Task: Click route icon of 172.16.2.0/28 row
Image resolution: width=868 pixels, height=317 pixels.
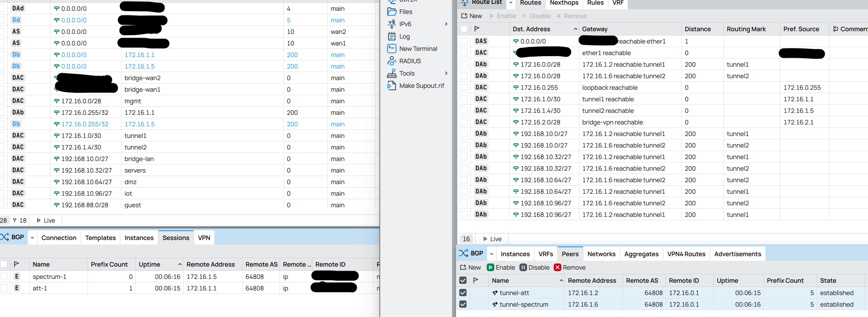Action: tap(516, 122)
